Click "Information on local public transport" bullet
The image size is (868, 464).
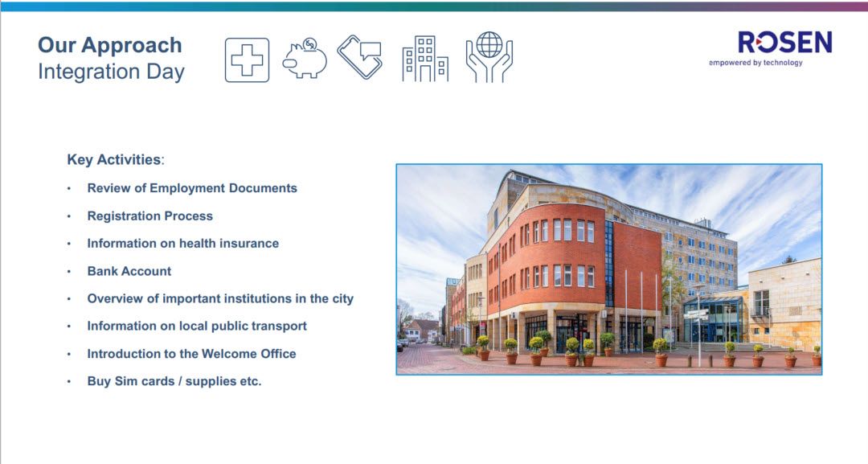pos(197,326)
